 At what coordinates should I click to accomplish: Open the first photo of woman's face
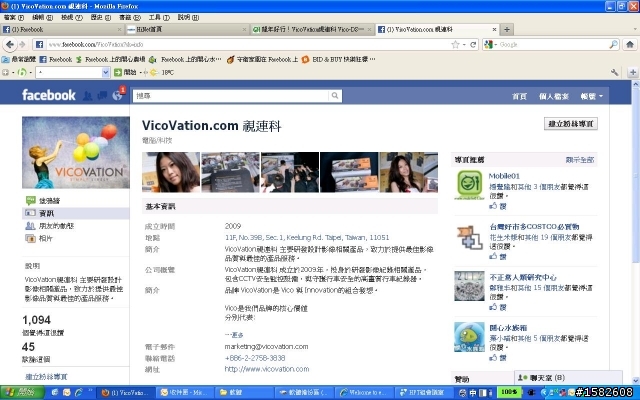[x=171, y=172]
